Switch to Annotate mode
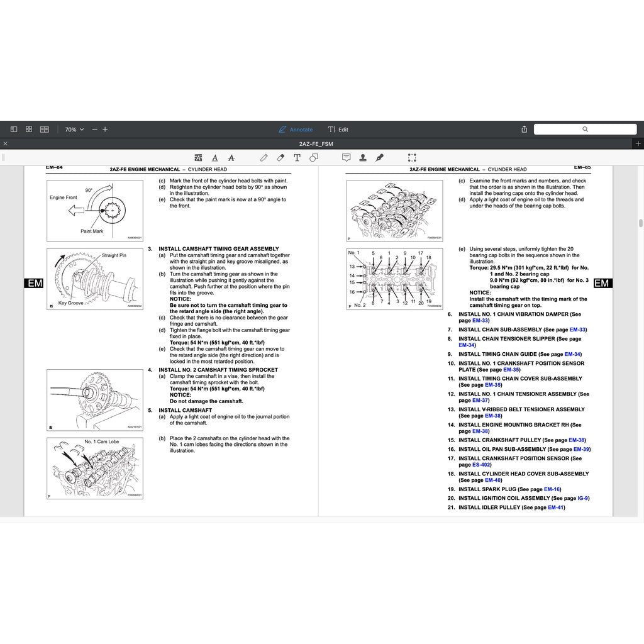 296,130
